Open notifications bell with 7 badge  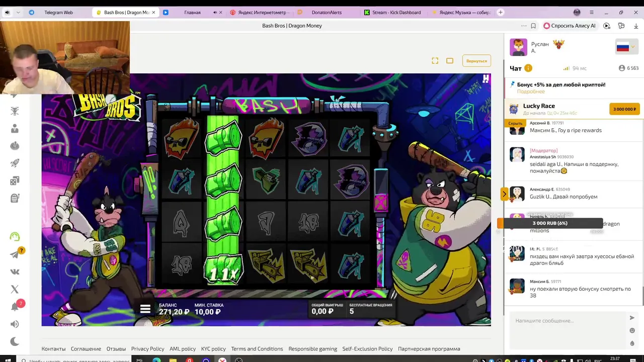point(15,307)
